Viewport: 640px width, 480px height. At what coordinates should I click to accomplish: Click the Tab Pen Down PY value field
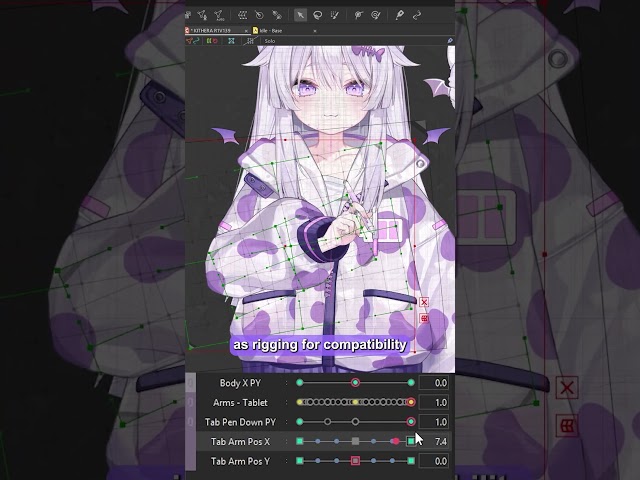[434, 422]
